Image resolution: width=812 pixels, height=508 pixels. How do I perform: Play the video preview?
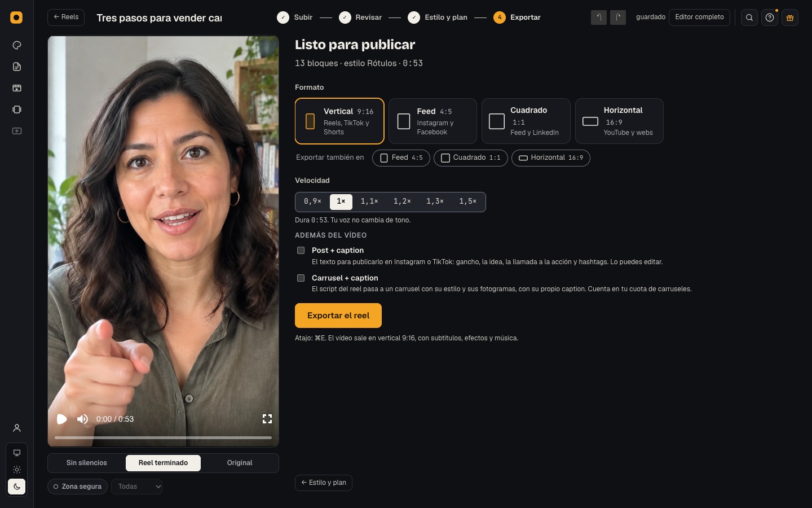click(x=62, y=419)
